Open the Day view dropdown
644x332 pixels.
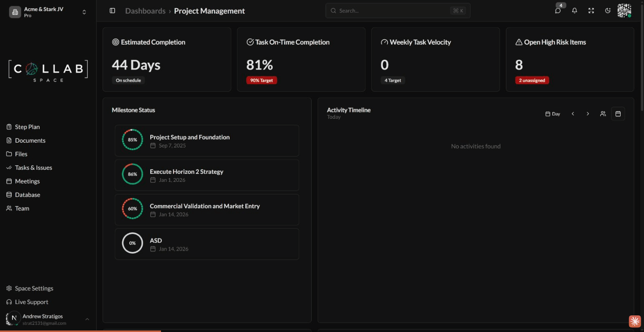pyautogui.click(x=553, y=114)
